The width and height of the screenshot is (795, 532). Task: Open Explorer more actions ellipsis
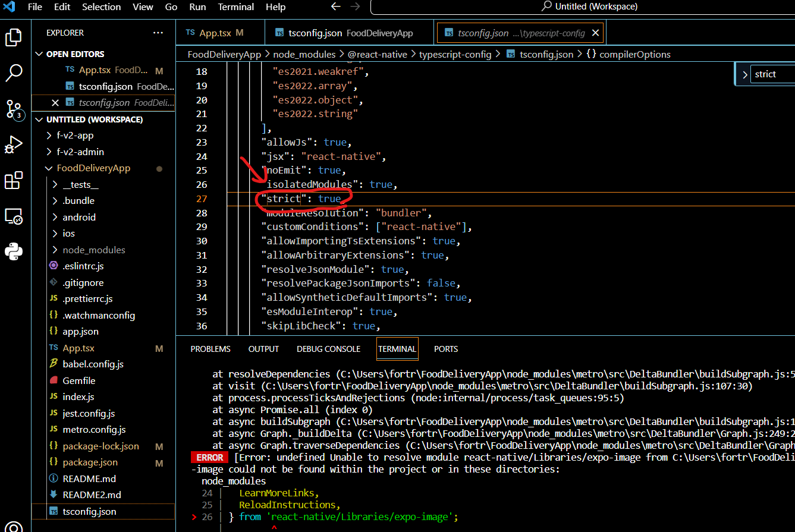158,33
